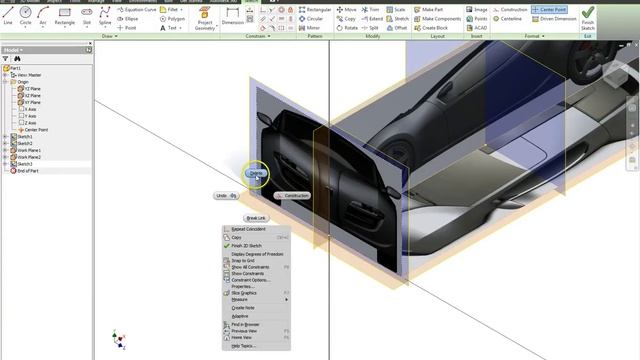The image size is (640, 360).
Task: Expand Work Plane1 node in tree
Action: 5,150
